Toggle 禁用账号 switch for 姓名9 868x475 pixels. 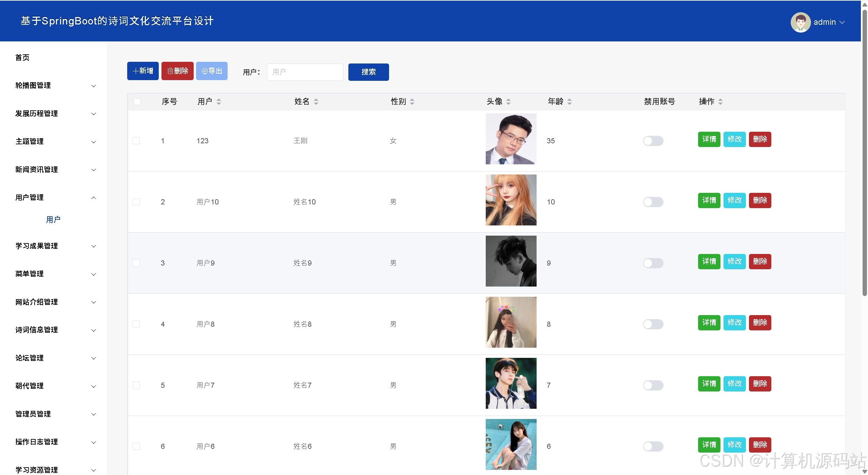[x=653, y=263]
